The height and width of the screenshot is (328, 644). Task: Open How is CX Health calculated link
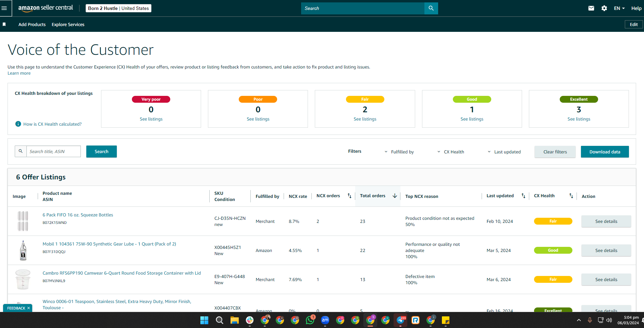[x=52, y=124]
